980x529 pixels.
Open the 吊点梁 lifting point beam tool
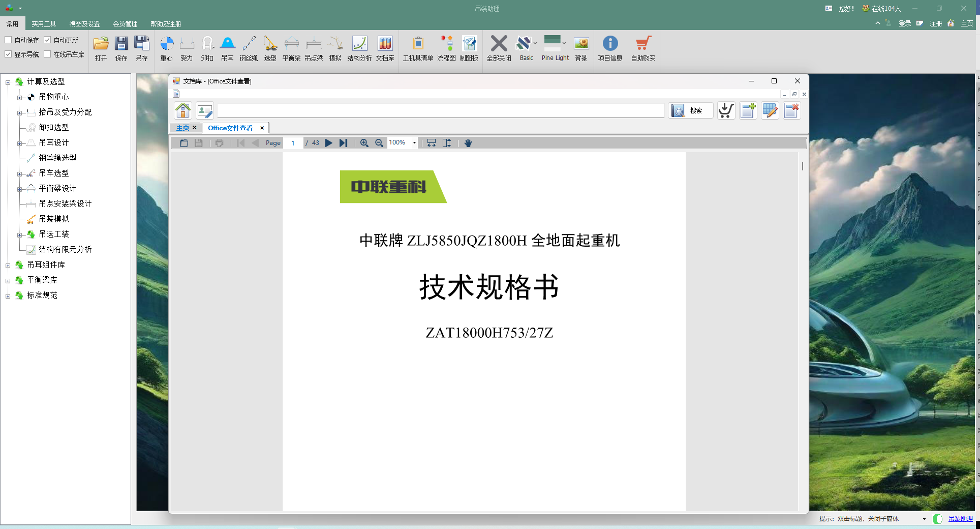314,49
